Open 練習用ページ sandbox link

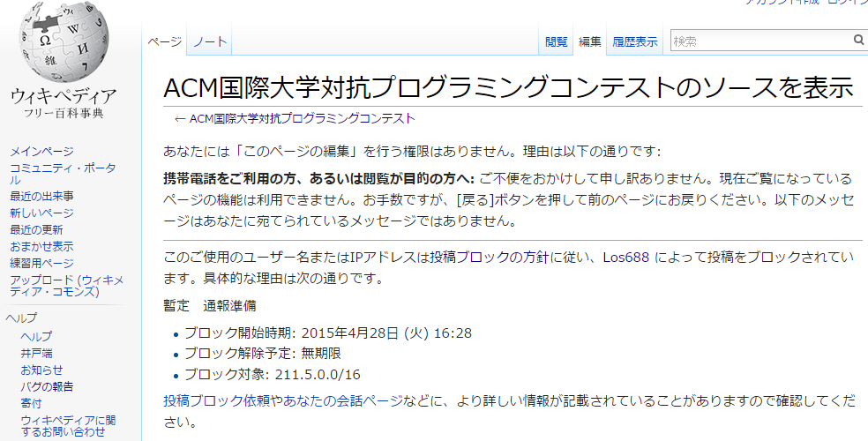coord(41,264)
